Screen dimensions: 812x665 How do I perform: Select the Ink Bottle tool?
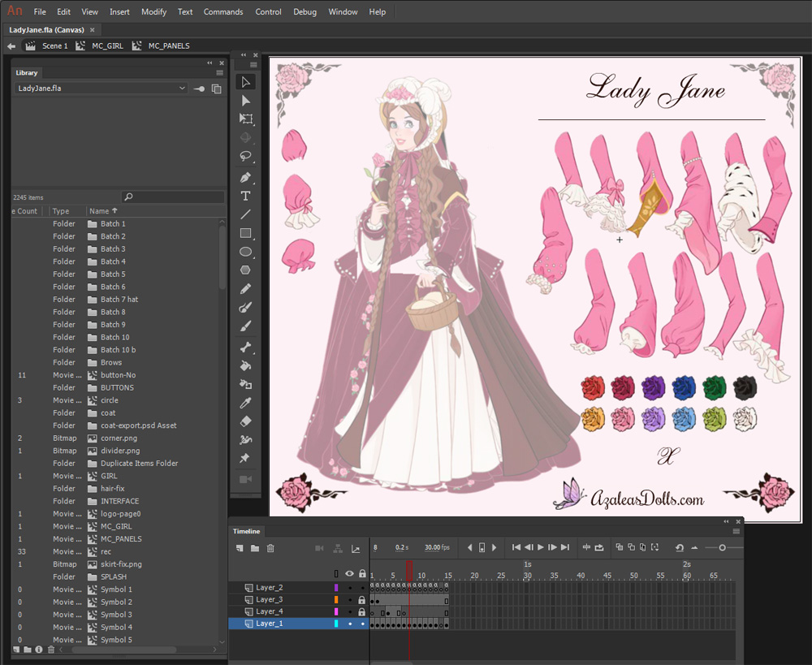245,384
